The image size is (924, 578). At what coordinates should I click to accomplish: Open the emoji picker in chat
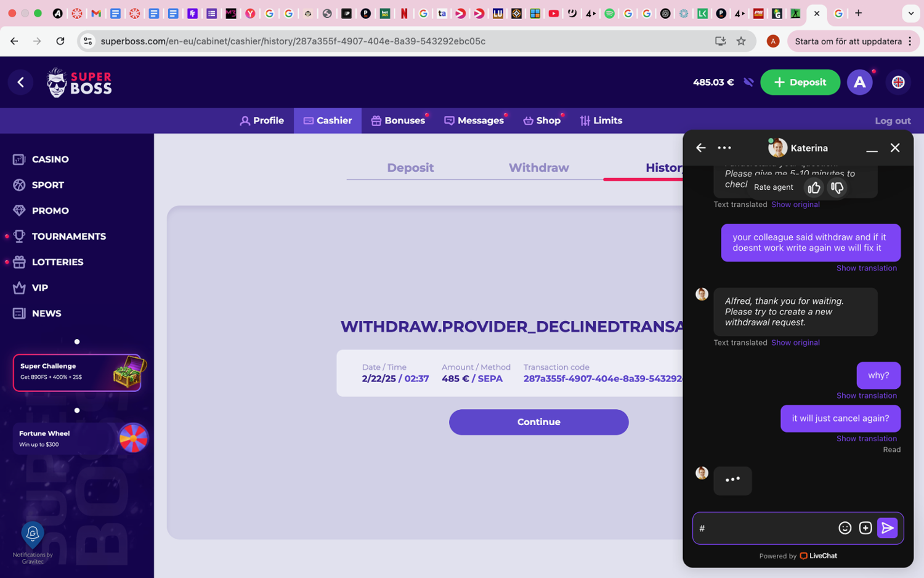click(845, 527)
